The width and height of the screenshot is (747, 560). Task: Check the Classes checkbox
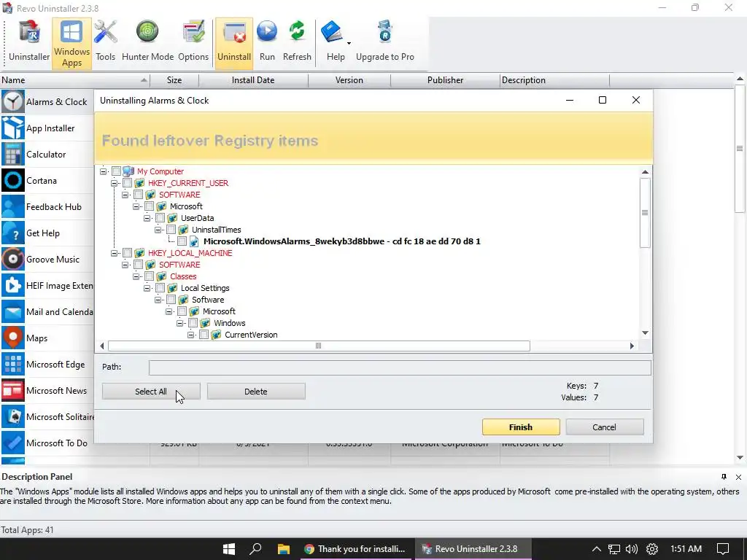(149, 276)
